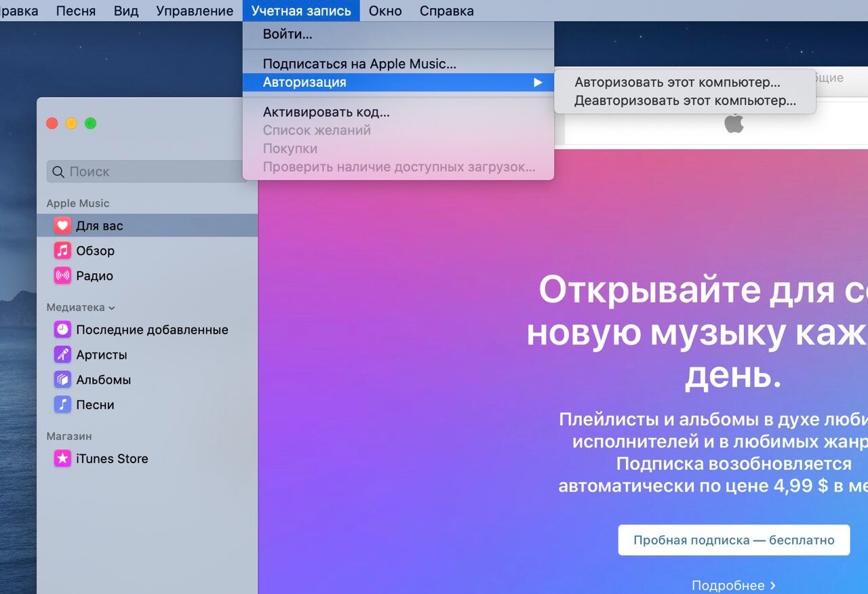Open the Авторизация submenu arrow

(x=538, y=83)
